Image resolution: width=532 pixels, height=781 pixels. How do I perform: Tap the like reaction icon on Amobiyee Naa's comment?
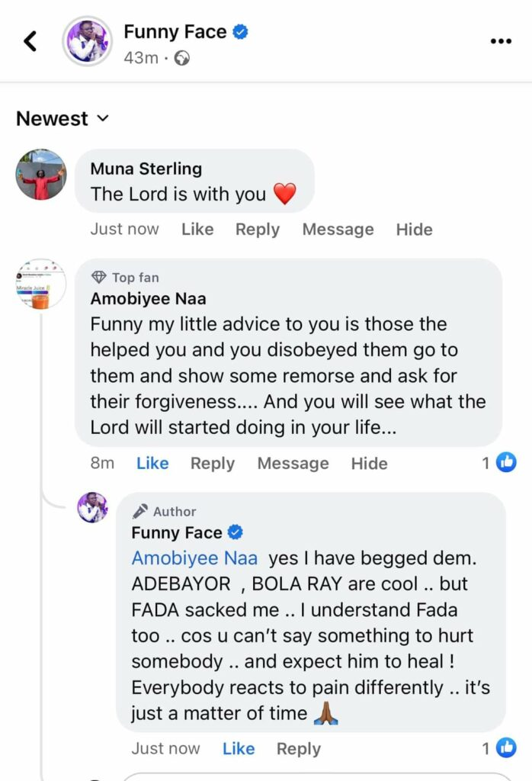pos(506,462)
